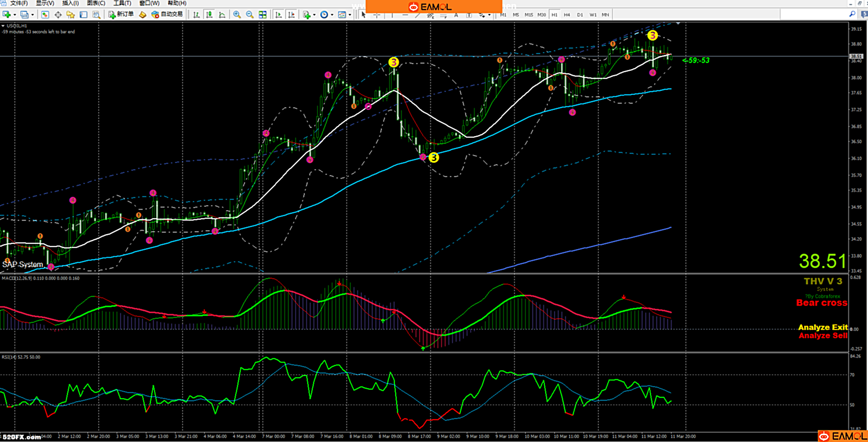Open the chat bubble icon
The height and width of the screenshot is (442, 868).
[864, 15]
